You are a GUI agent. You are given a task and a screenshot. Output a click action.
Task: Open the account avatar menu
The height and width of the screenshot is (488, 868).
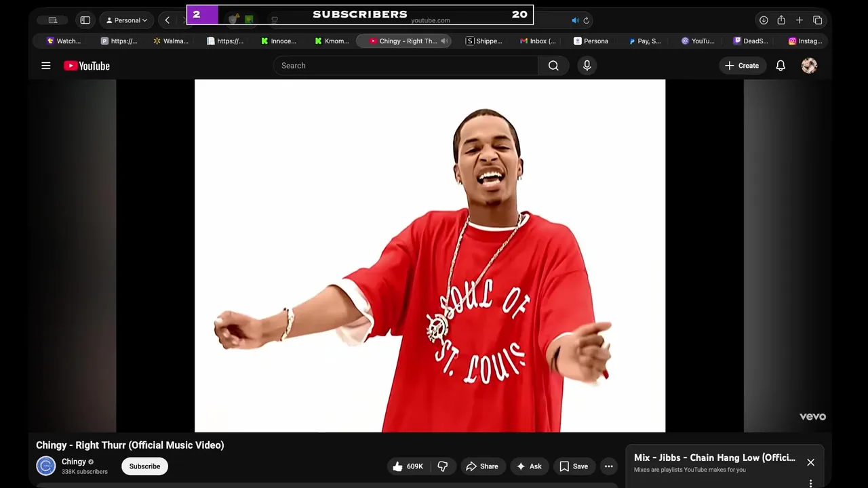[x=809, y=66]
